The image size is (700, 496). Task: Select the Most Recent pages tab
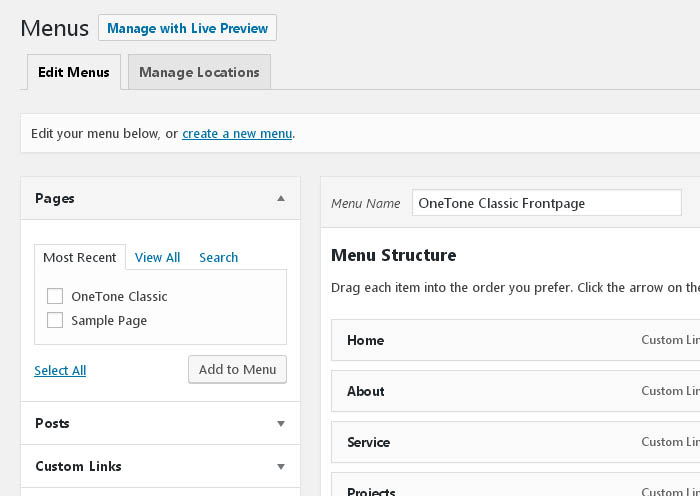tap(80, 257)
